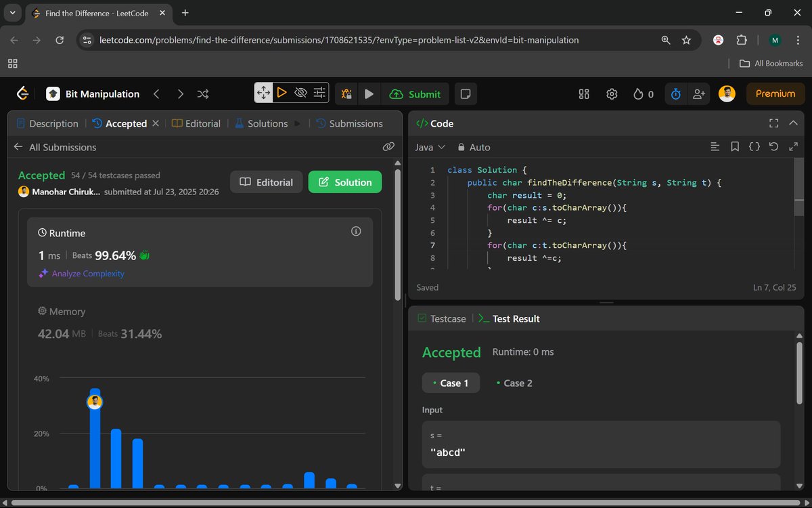Format code with the lines icon

coord(715,146)
